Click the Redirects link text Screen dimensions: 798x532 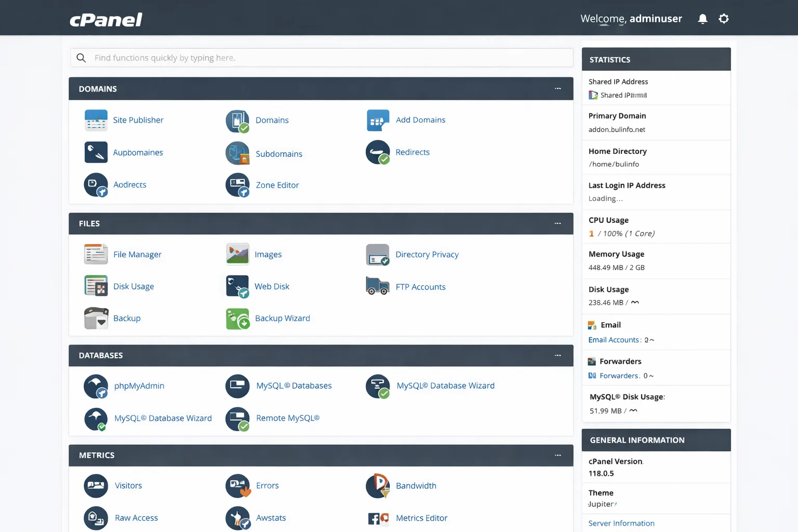[413, 152]
